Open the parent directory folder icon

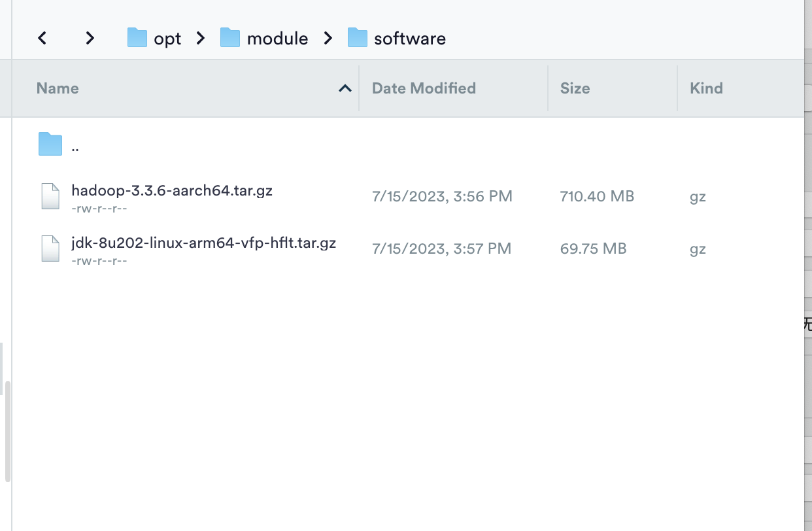pyautogui.click(x=50, y=144)
